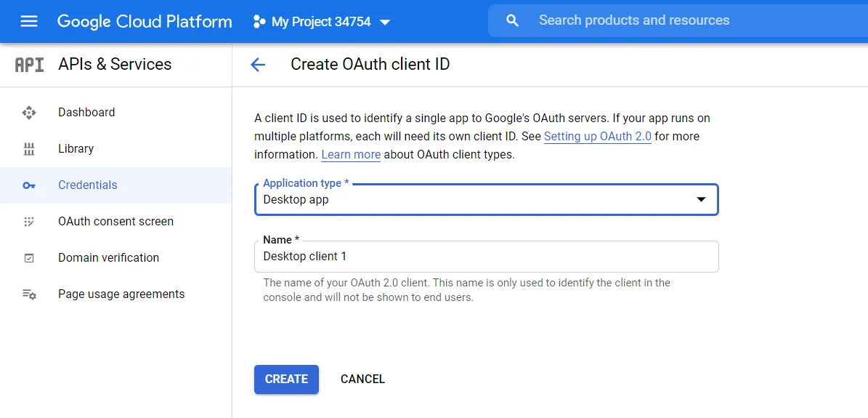Follow the Setting up OAuth 2.0 link
This screenshot has height=418, width=868.
coord(597,137)
